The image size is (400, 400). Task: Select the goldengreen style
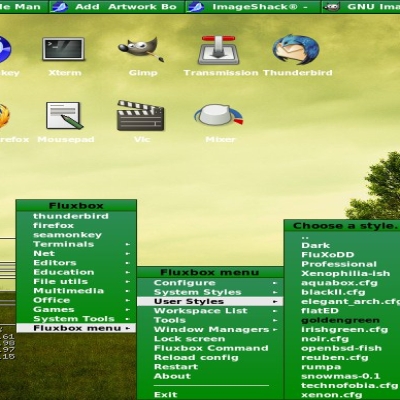pyautogui.click(x=342, y=320)
